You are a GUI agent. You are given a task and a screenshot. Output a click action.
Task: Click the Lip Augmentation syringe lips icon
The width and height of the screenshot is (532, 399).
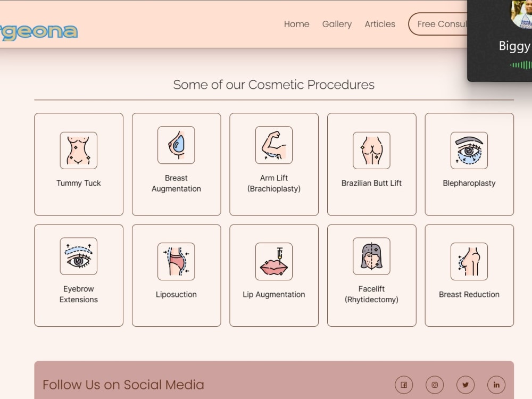[x=274, y=261]
